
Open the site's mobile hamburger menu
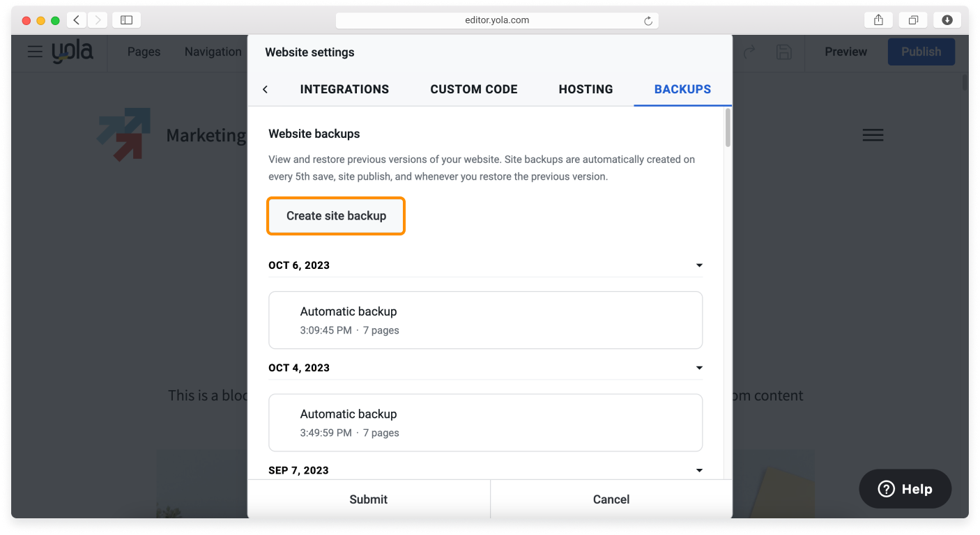click(873, 135)
